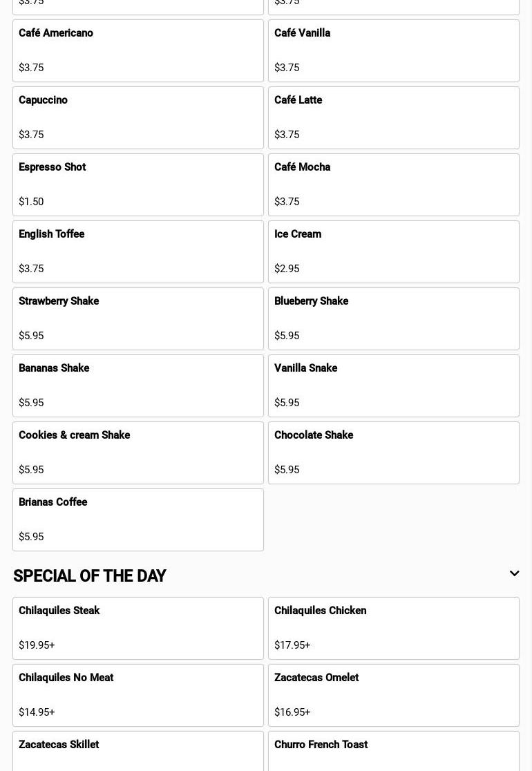Screen dimensions: 532x771
Task: Pick the Strawberry Shake
Action: click(138, 318)
